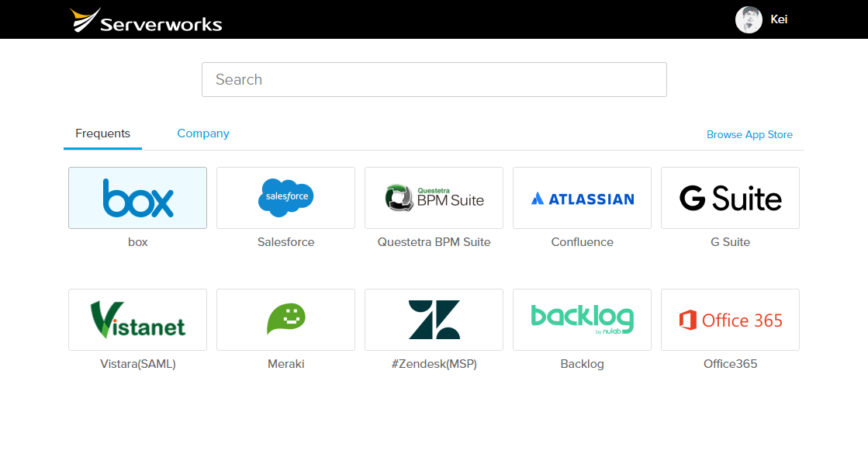Open the Kei user name menu
The height and width of the screenshot is (461, 868).
779,19
